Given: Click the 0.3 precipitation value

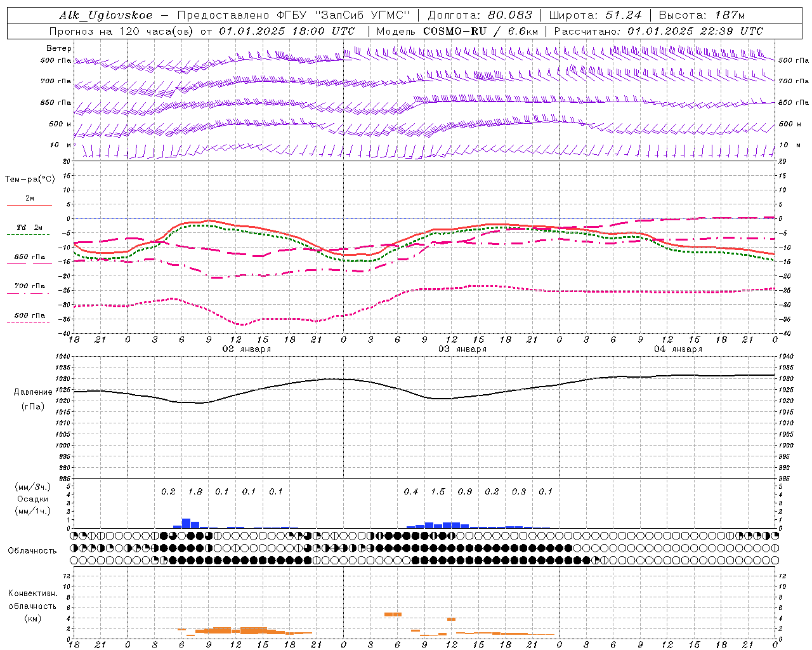Looking at the screenshot, I should pyautogui.click(x=519, y=492).
